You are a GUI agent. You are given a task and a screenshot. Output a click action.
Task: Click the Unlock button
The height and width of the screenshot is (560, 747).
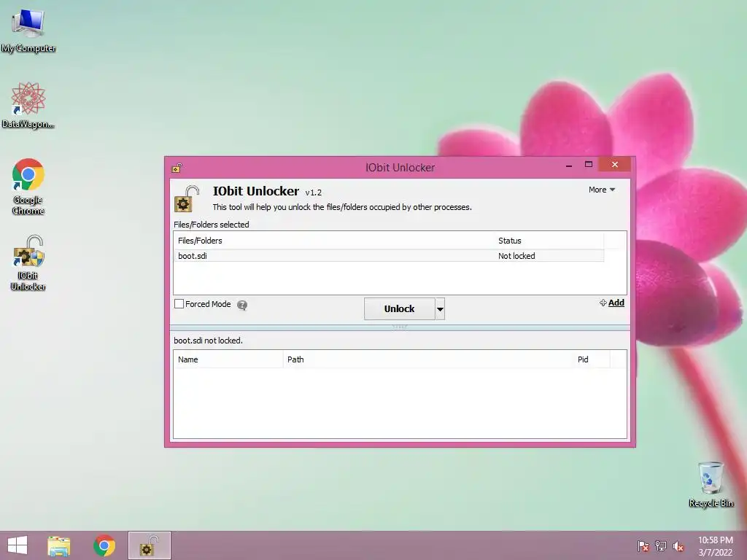(399, 308)
